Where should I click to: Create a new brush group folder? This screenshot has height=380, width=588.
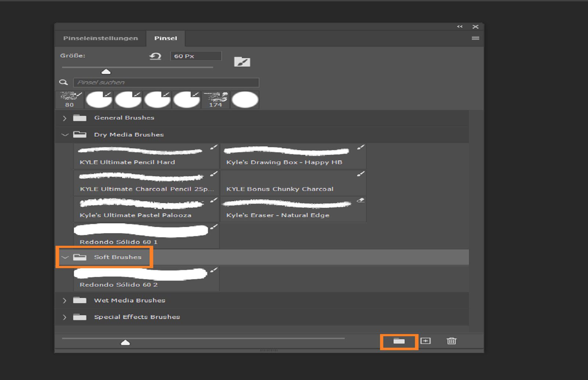coord(398,341)
